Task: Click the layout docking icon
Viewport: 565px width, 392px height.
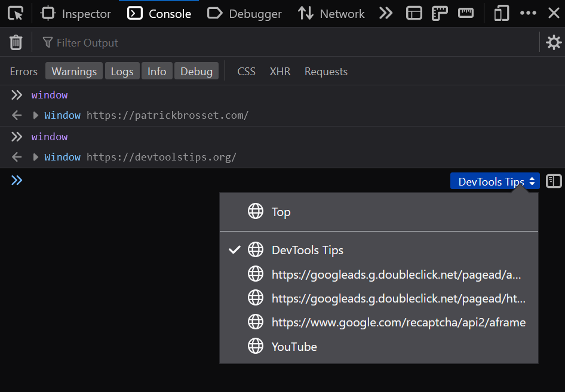Action: coord(414,13)
